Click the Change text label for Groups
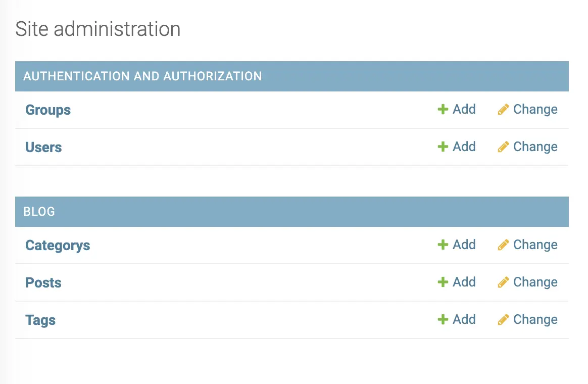Screen dimensions: 588x384 (535, 109)
